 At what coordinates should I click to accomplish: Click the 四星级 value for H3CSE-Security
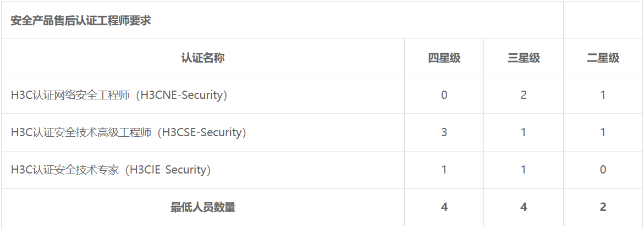point(444,132)
